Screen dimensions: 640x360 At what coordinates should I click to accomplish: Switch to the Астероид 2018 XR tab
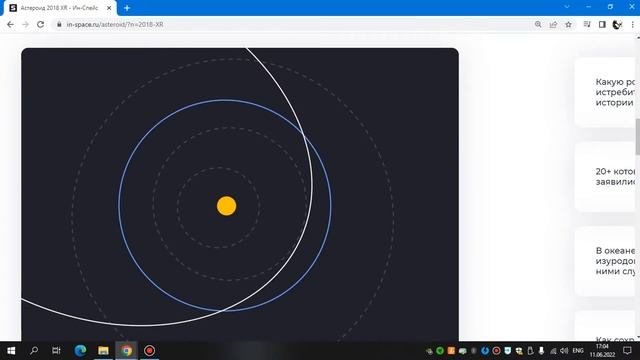click(60, 8)
